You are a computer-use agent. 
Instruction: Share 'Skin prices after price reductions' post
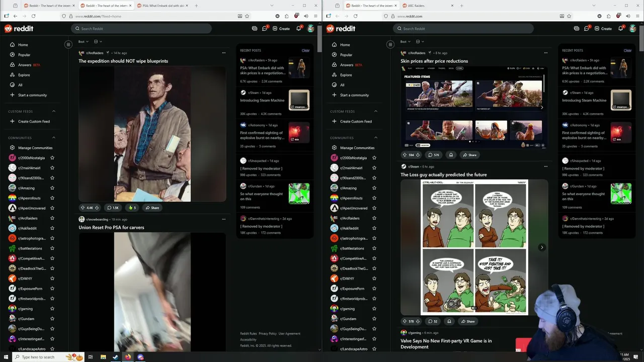[469, 155]
